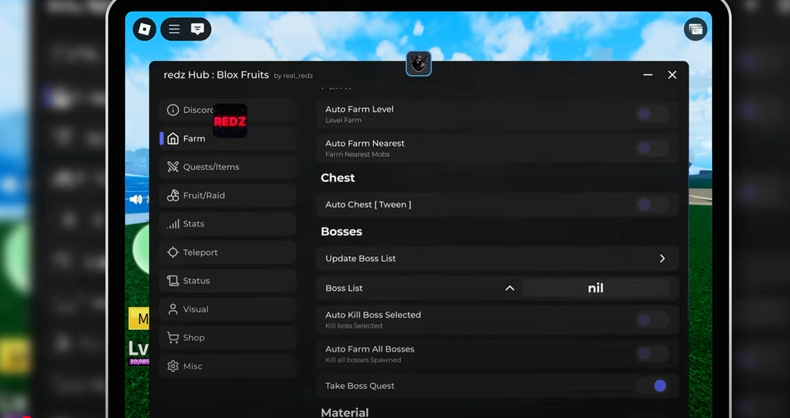This screenshot has width=790, height=418.
Task: Click the 'redz Hub : Blox Fruits' title
Action: coord(216,75)
